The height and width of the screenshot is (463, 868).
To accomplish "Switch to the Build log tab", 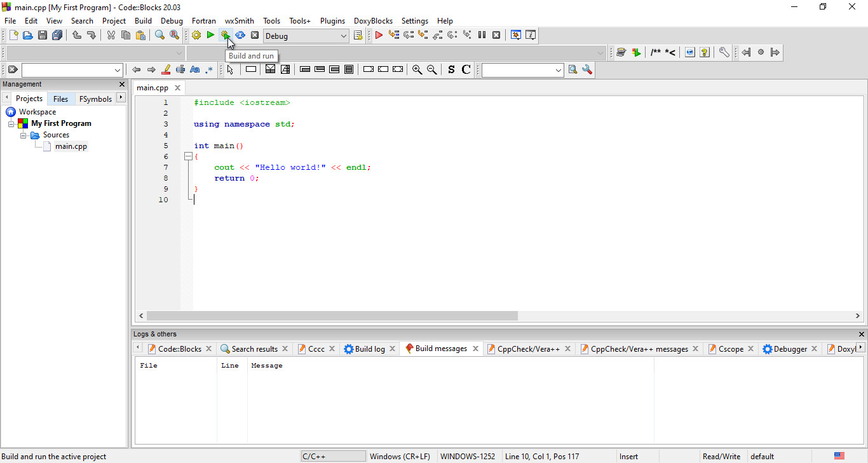I will click(369, 348).
